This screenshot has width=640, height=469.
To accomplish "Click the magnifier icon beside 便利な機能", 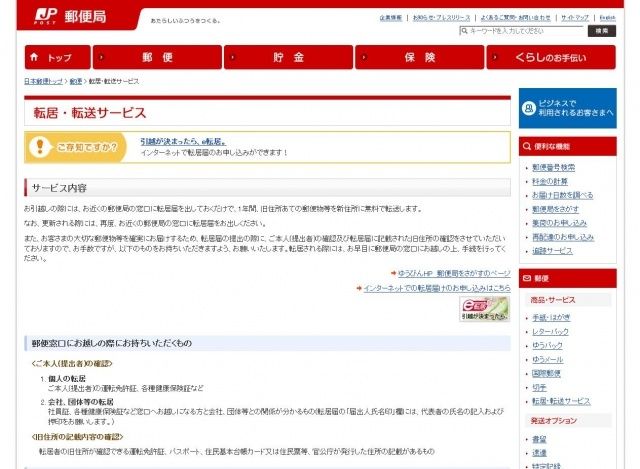I will pyautogui.click(x=527, y=146).
